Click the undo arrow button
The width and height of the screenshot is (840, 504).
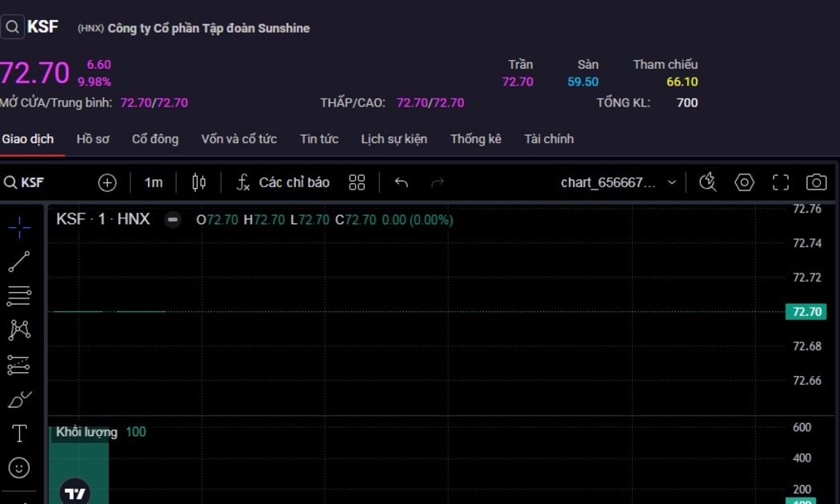click(x=402, y=182)
